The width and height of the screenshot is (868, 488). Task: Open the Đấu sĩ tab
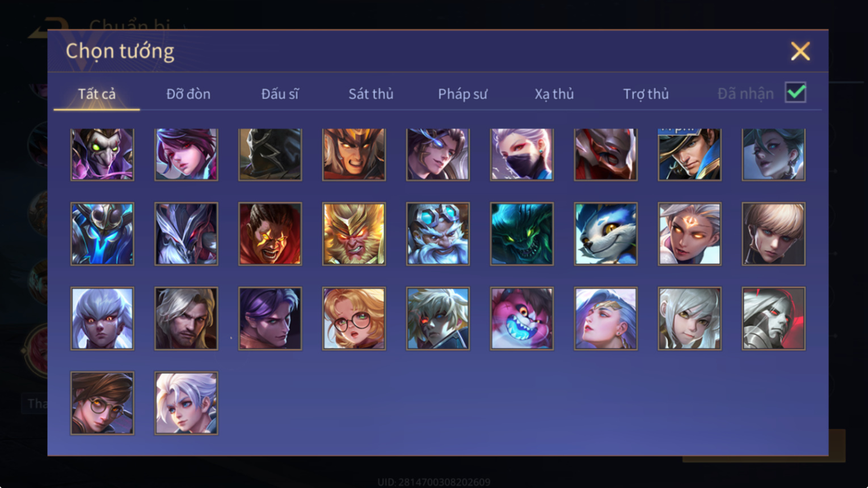[x=280, y=94]
